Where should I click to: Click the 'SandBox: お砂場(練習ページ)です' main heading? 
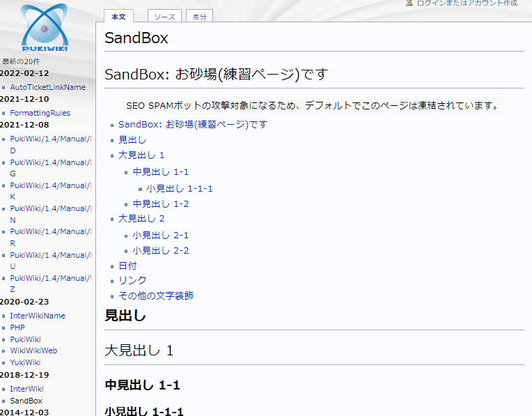click(216, 75)
